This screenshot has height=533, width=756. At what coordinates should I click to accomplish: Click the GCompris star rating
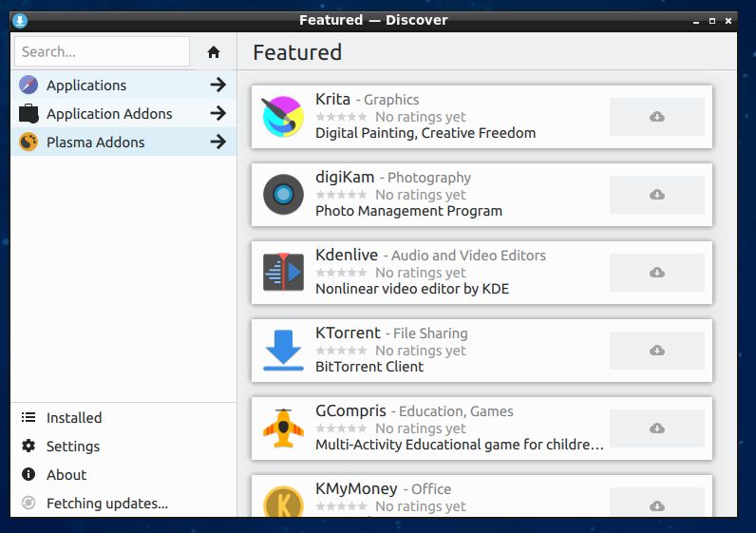click(x=341, y=428)
